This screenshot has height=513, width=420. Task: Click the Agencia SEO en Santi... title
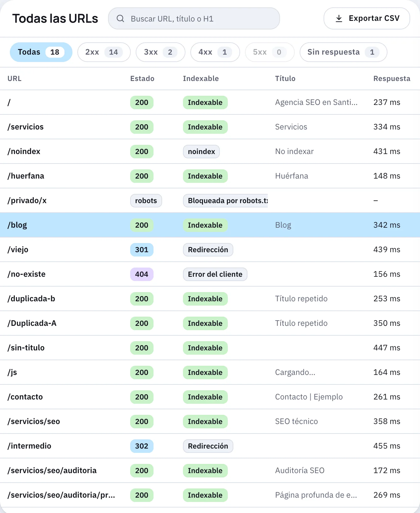(x=316, y=102)
